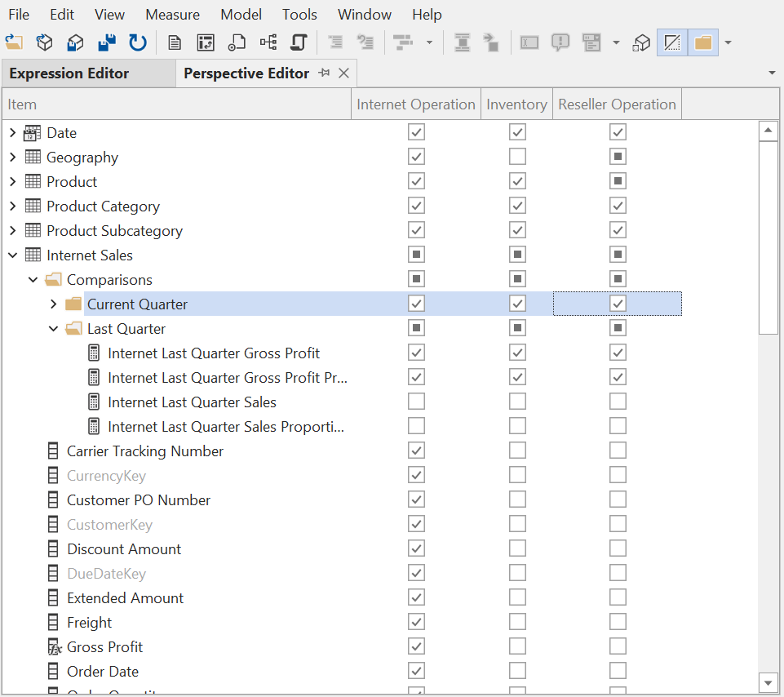This screenshot has height=697, width=784.
Task: Open a model file from disk
Action: tap(14, 42)
